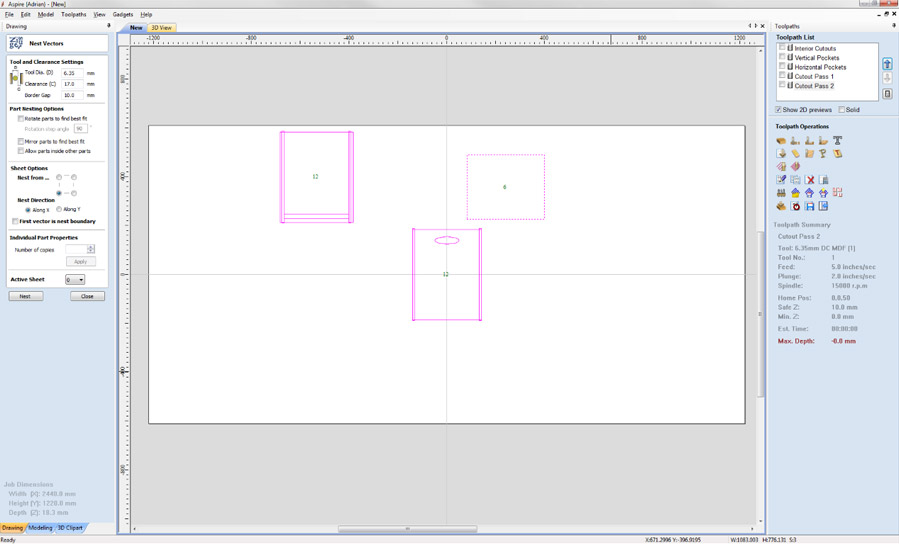Click the Clearance (C) input field
This screenshot has height=544, width=899.
(x=72, y=84)
